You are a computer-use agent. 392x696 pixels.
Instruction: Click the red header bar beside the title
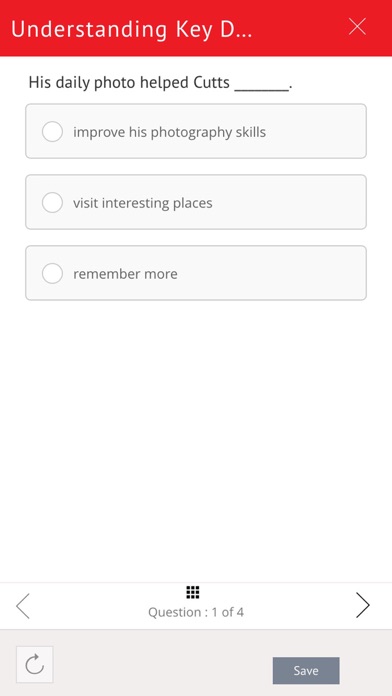click(300, 28)
